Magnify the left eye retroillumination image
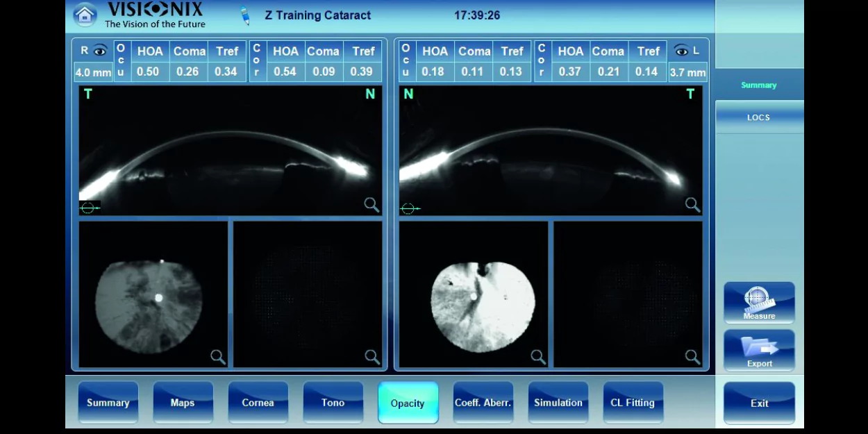 pyautogui.click(x=538, y=357)
